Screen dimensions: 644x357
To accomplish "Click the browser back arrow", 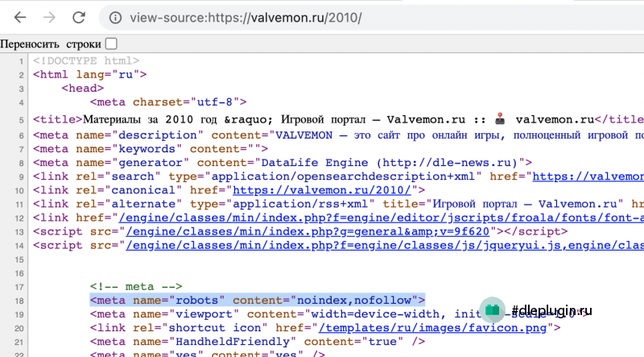I will tap(19, 17).
